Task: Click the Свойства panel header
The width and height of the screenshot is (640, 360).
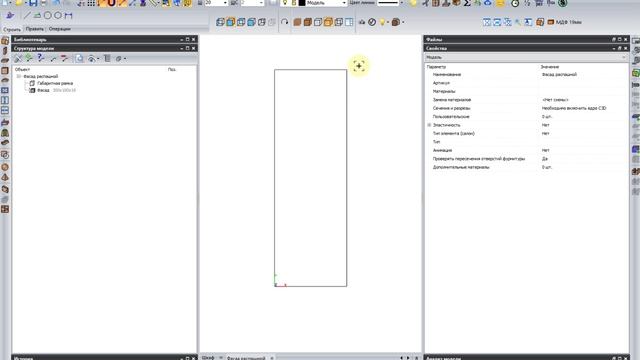Action: tap(527, 48)
